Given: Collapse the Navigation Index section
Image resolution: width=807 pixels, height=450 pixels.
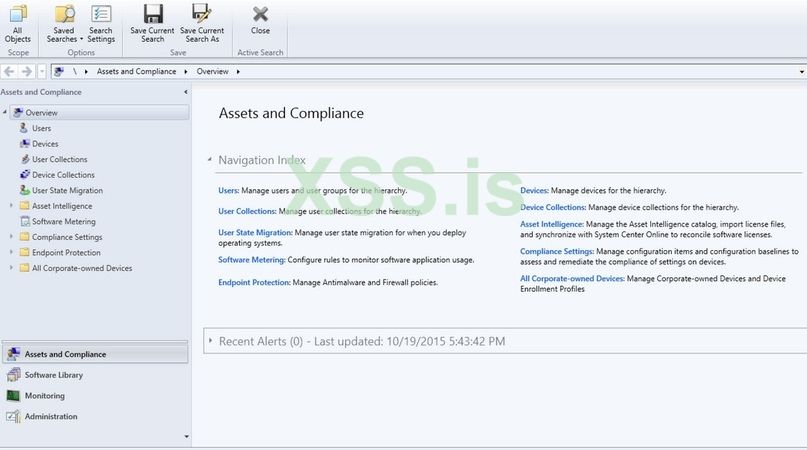Looking at the screenshot, I should [209, 160].
